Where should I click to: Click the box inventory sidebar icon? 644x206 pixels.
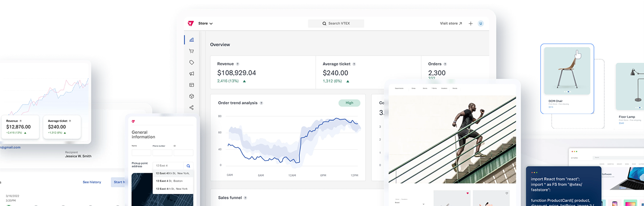coord(191,96)
